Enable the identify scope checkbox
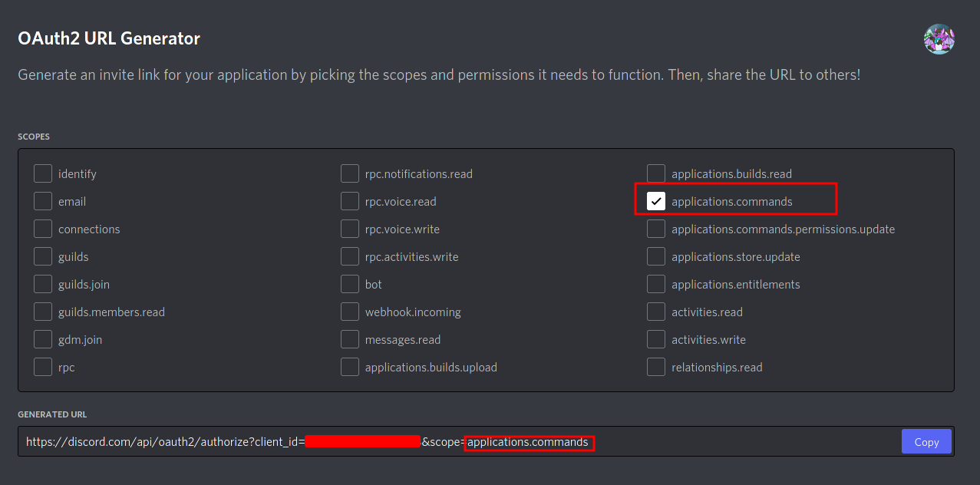 43,173
